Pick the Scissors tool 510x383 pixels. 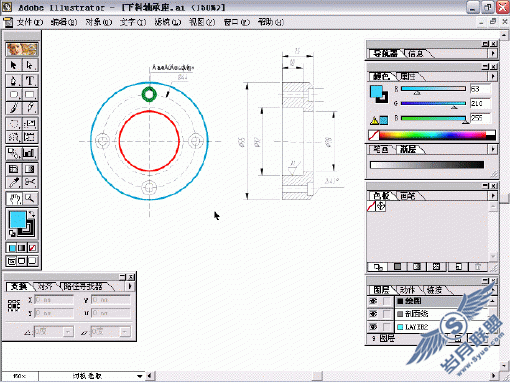click(x=30, y=182)
